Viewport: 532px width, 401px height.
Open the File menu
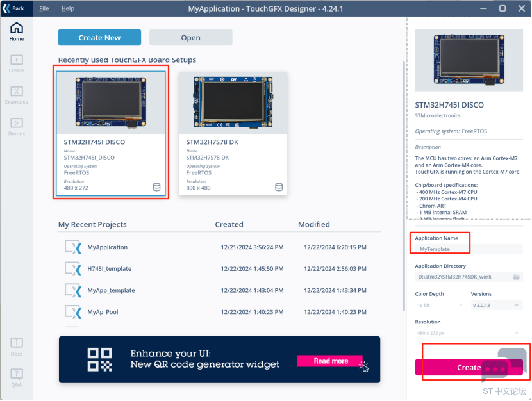44,8
